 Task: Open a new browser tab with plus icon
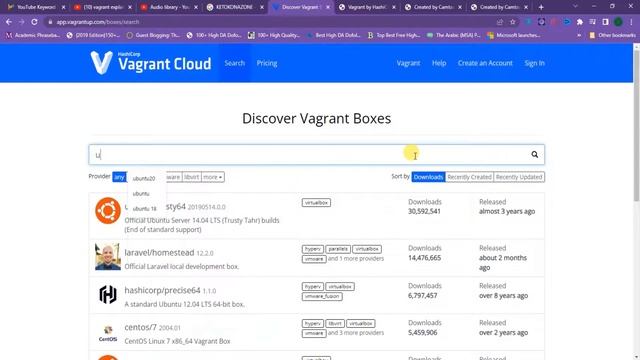(541, 7)
